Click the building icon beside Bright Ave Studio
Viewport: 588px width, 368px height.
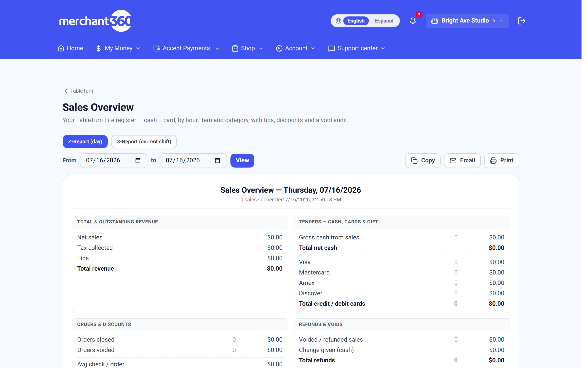point(435,21)
